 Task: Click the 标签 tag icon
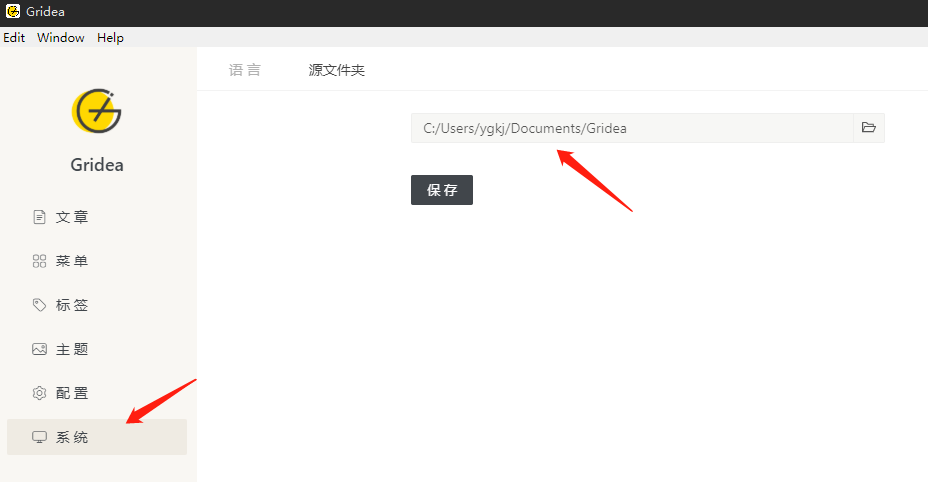(39, 305)
